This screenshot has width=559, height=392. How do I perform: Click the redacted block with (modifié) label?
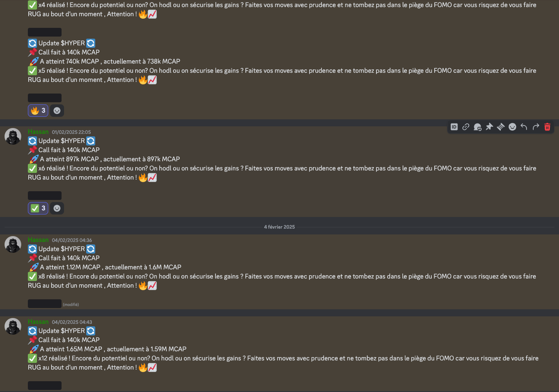point(45,304)
